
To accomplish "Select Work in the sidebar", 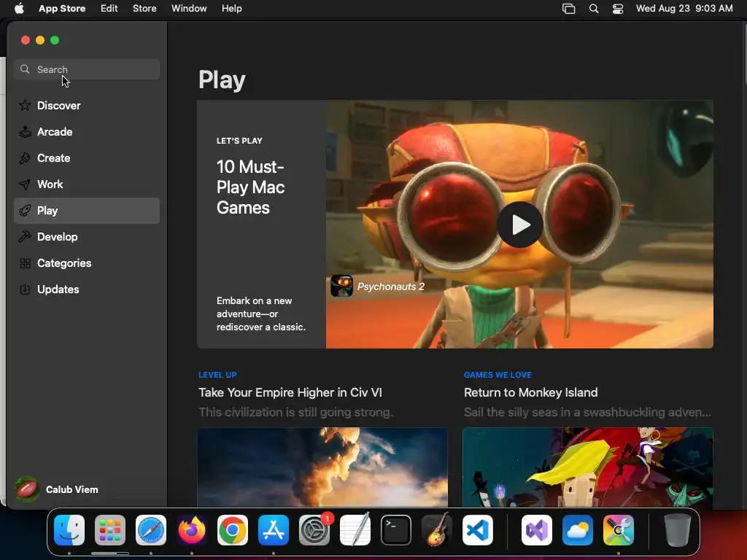I will [87, 184].
